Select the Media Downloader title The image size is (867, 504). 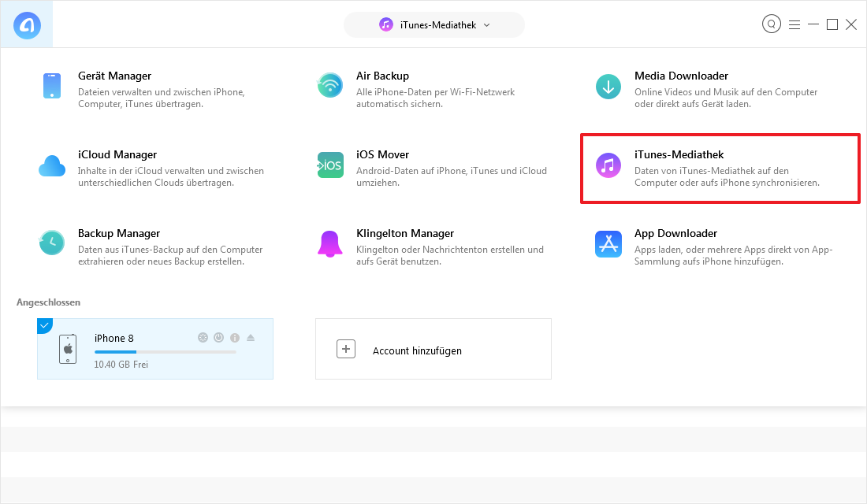[x=681, y=76]
